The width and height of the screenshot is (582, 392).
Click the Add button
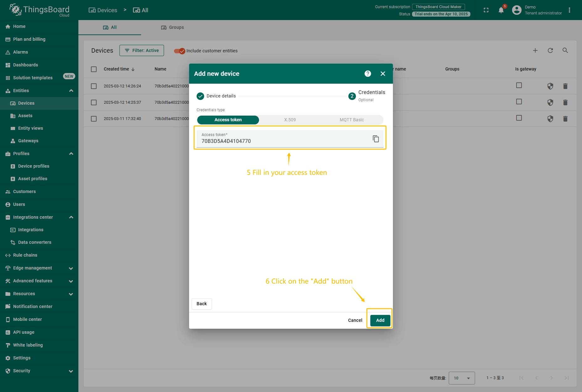point(380,320)
